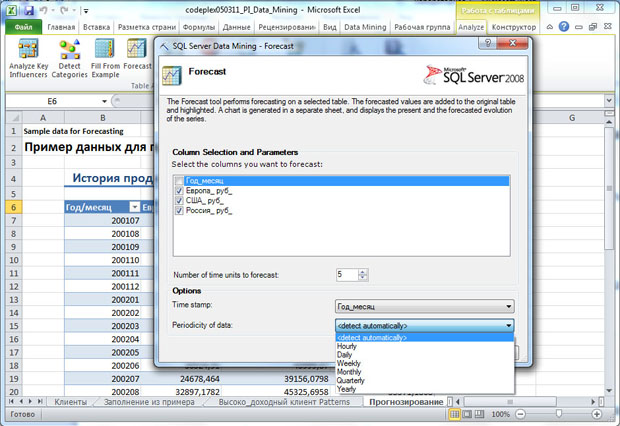Viewport: 620px width, 426px height.
Task: Open the Рабочая группа ribbon tab
Action: pos(422,27)
